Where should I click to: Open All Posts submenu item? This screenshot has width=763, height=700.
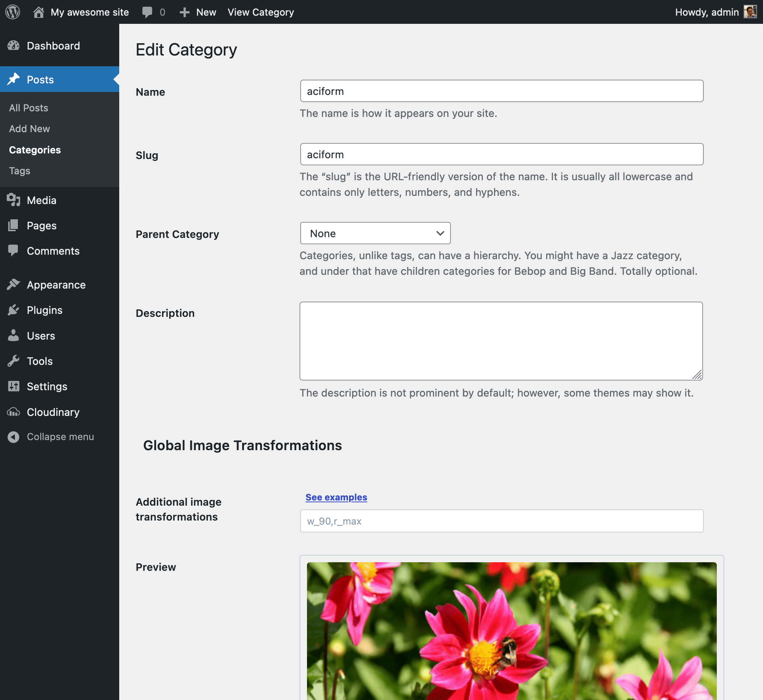28,108
